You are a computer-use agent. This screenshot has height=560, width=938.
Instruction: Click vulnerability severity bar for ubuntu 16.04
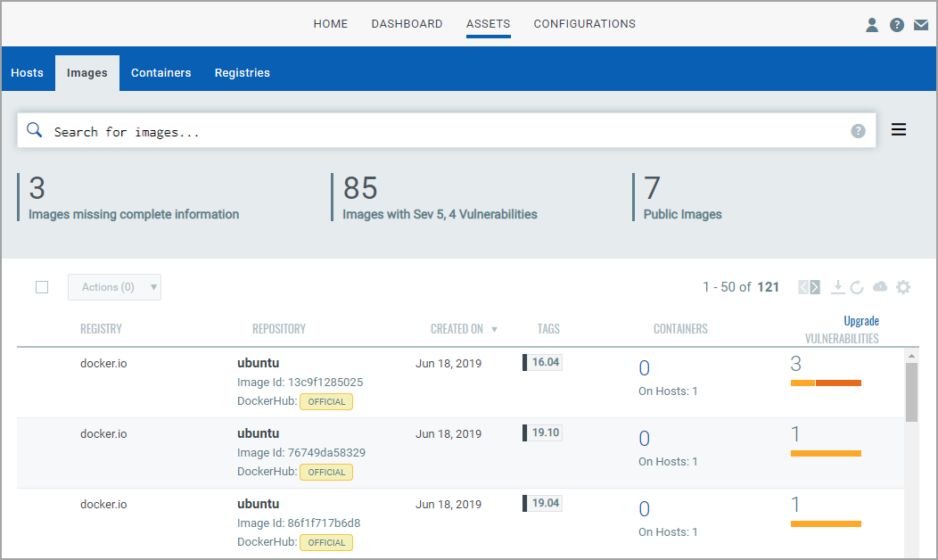[826, 383]
